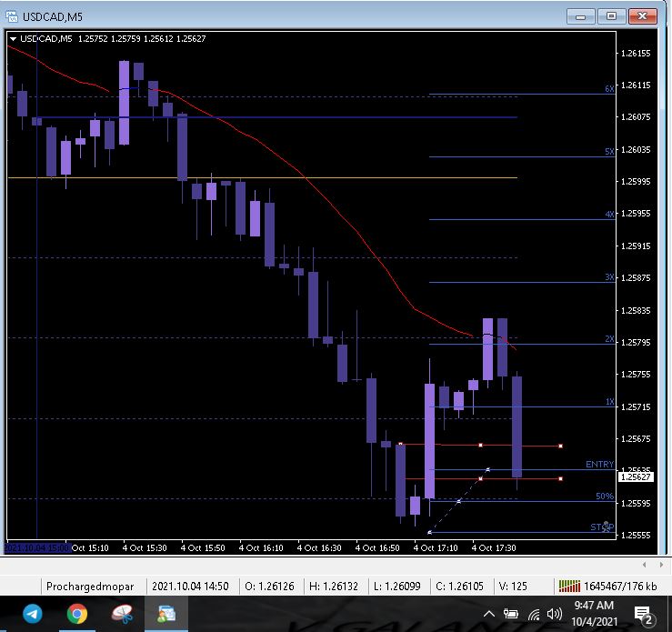Screen dimensions: 672x632
Task: Click the highlighted 2021.10.04 15:00 time label
Action: point(37,548)
